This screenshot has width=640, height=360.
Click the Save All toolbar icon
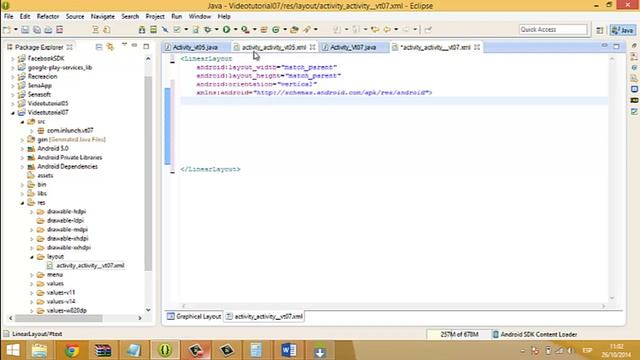coord(37,29)
